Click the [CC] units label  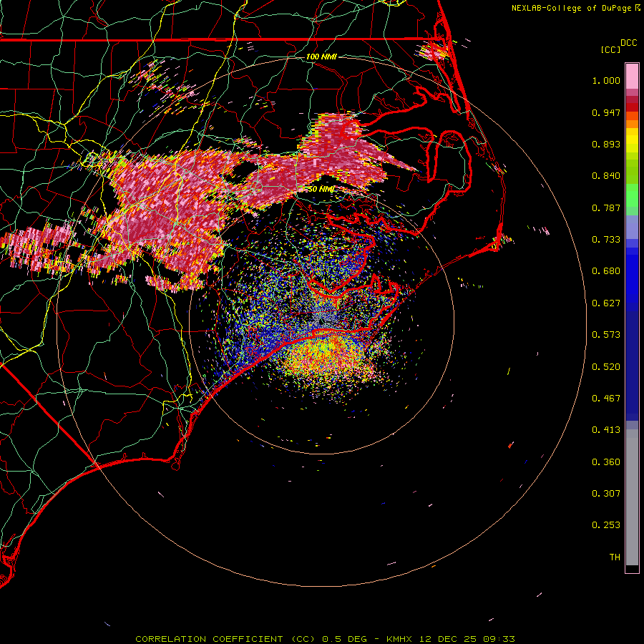(611, 49)
